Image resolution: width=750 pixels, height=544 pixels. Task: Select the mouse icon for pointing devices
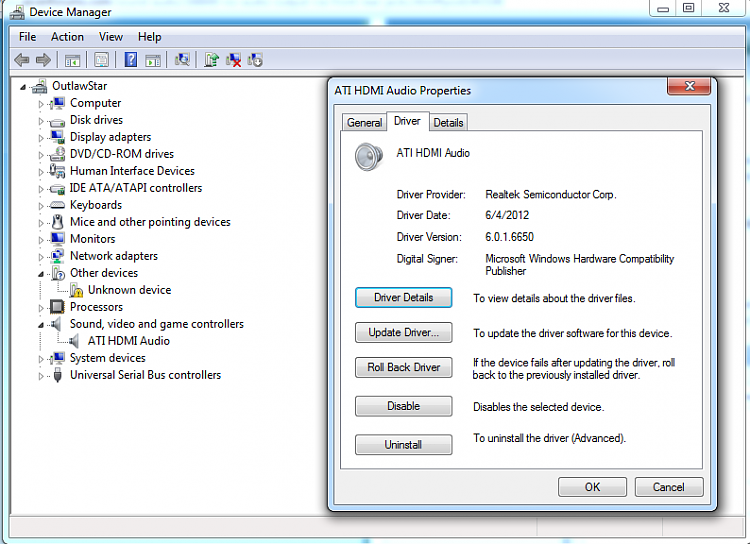click(x=57, y=222)
